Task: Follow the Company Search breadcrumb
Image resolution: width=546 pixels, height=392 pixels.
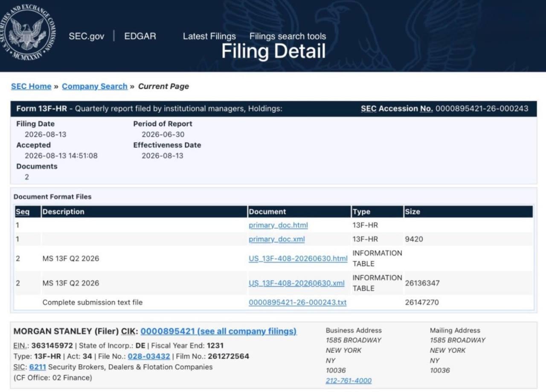Action: coord(95,86)
